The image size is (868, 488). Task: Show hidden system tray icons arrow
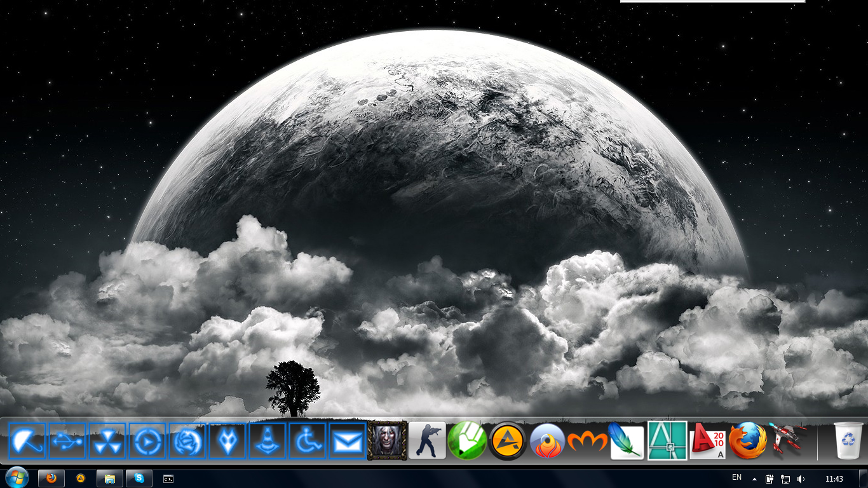coord(754,479)
